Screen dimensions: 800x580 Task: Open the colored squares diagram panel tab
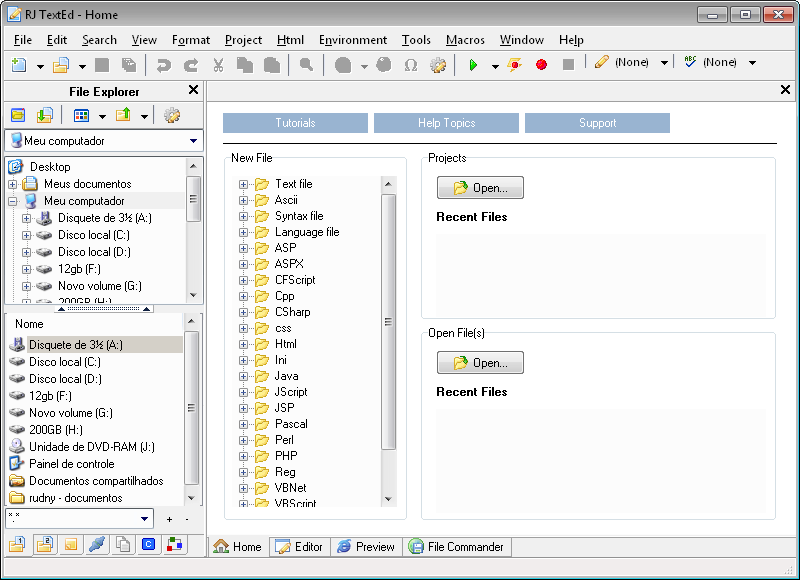[175, 545]
